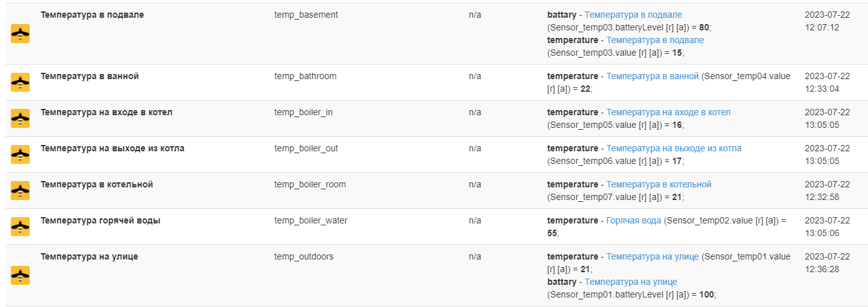Screen dimensions: 868x307
Task: Click the bee icon for Температура на улице
Action: click(20, 275)
